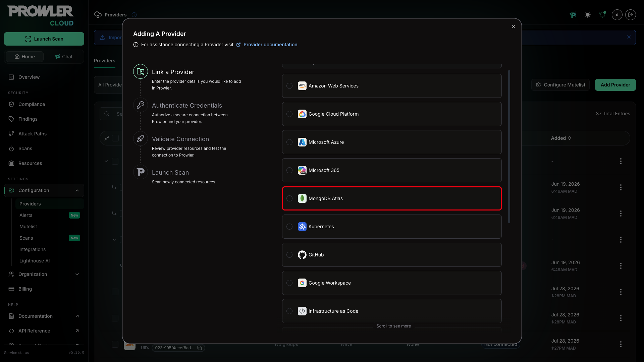Expand the Organization section chevron
Screen dimensions: 644x362
pos(77,274)
